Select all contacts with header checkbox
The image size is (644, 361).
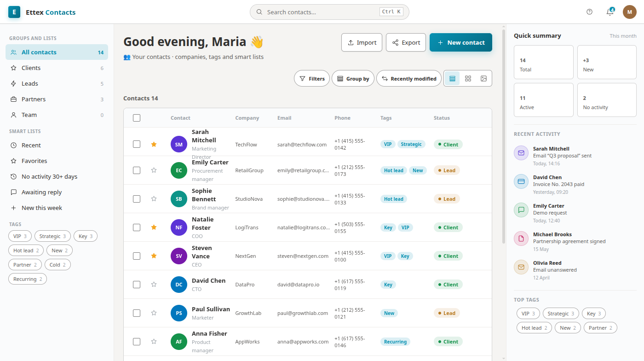137,118
